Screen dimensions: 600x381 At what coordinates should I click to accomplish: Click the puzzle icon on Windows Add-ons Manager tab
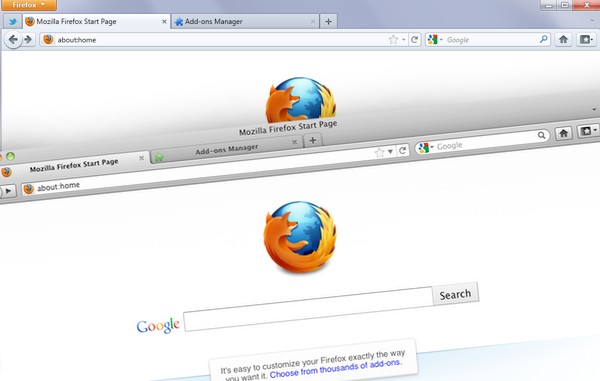[179, 22]
